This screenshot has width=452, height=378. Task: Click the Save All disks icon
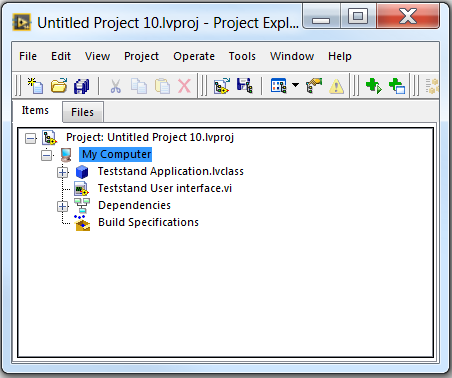(x=82, y=86)
